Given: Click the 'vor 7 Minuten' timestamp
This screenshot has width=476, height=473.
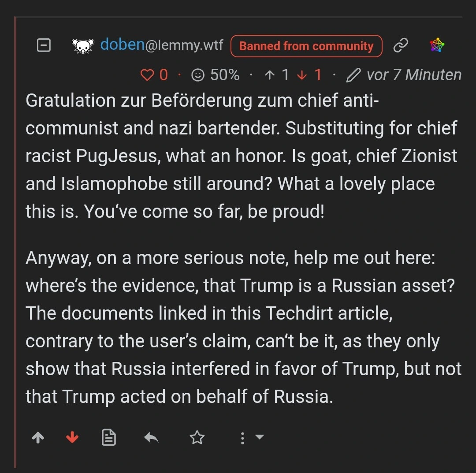Looking at the screenshot, I should (414, 74).
